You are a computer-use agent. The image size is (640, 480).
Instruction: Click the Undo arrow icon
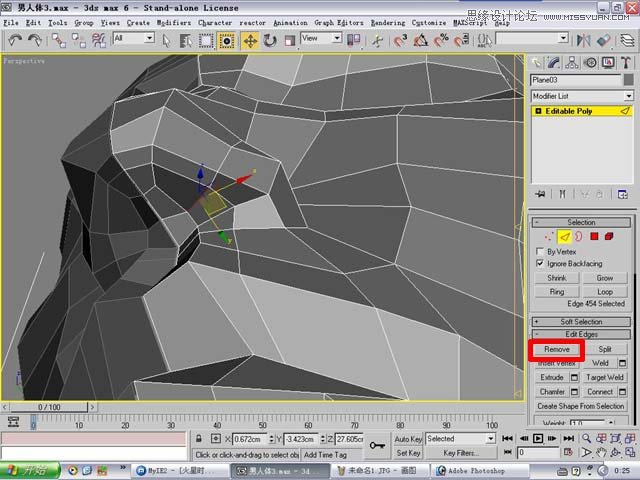(15, 40)
